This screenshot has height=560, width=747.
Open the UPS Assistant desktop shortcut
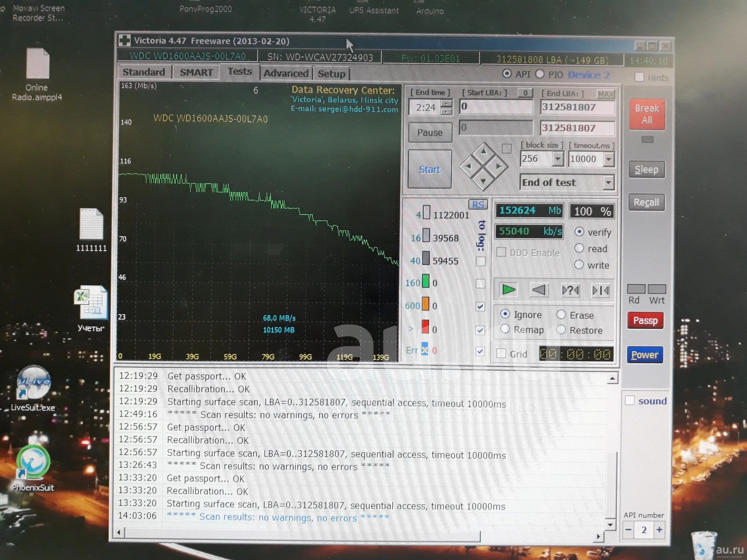coord(374,10)
